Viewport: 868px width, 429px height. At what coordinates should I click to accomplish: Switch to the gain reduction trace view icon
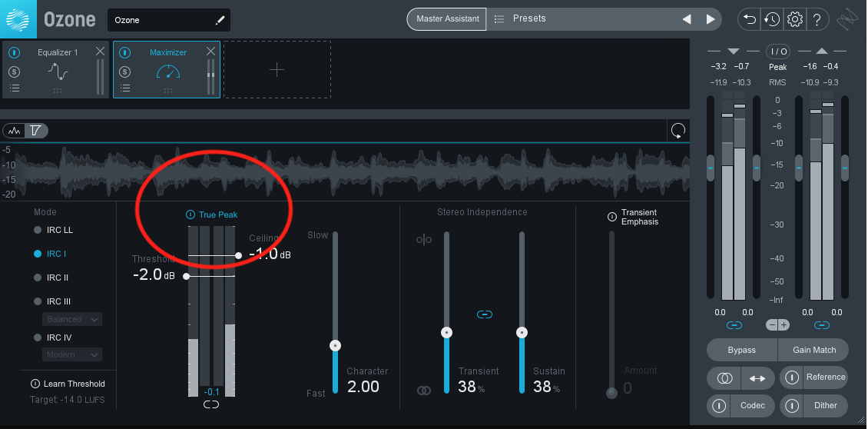(x=36, y=131)
